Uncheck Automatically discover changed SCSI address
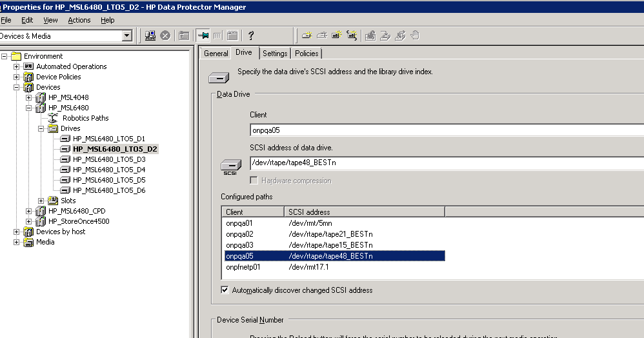644x338 pixels. click(225, 290)
